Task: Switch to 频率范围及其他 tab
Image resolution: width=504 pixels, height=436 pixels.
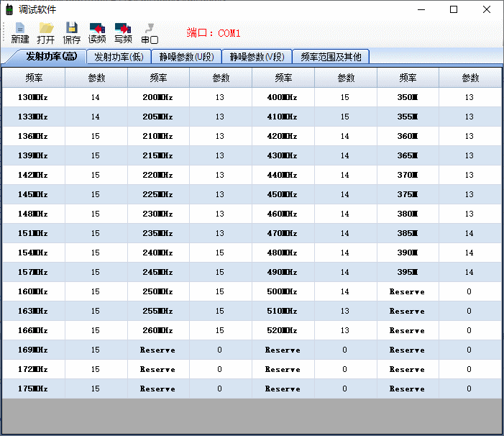Action: tap(331, 57)
